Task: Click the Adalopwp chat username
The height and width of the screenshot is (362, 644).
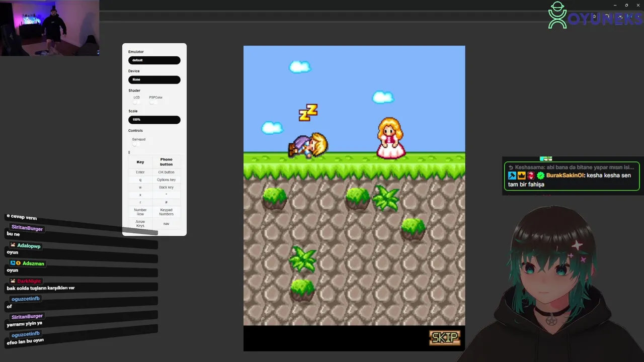Action: [29, 246]
